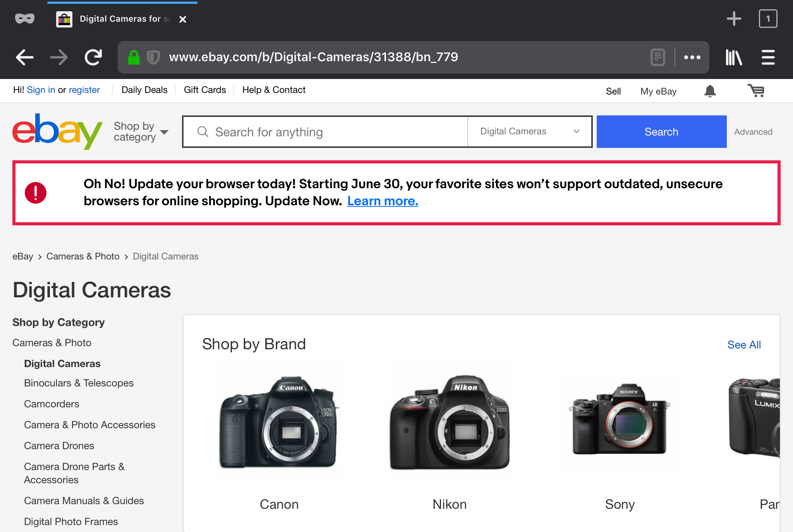Open the browser library icon

click(x=733, y=57)
